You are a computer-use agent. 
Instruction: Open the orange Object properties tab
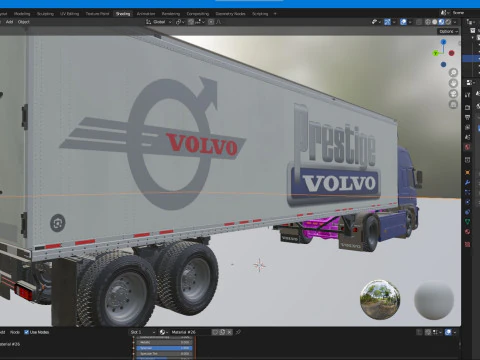pos(467,172)
